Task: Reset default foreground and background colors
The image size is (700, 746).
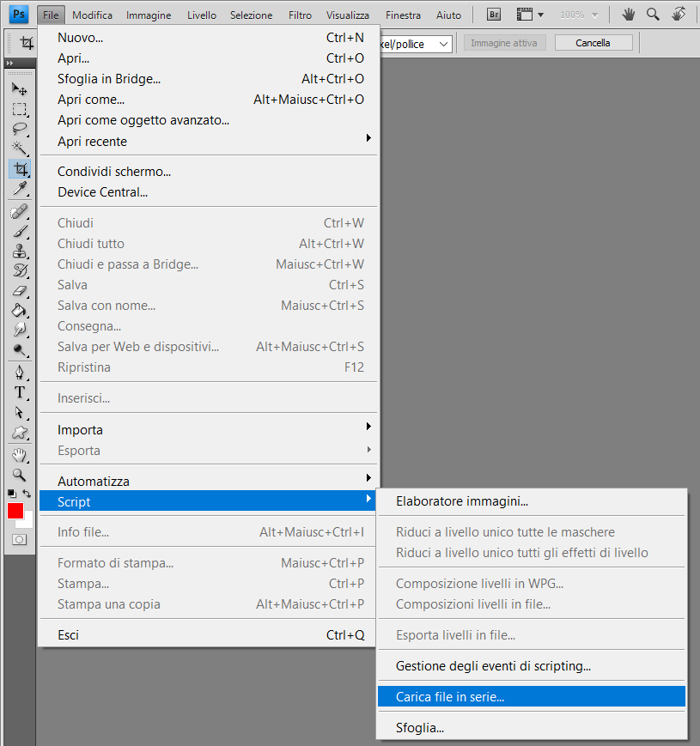Action: [12, 494]
